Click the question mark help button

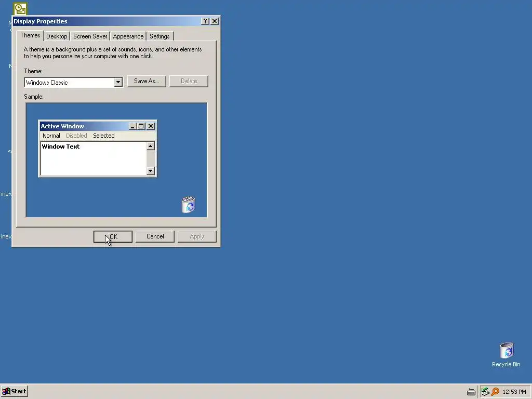205,21
